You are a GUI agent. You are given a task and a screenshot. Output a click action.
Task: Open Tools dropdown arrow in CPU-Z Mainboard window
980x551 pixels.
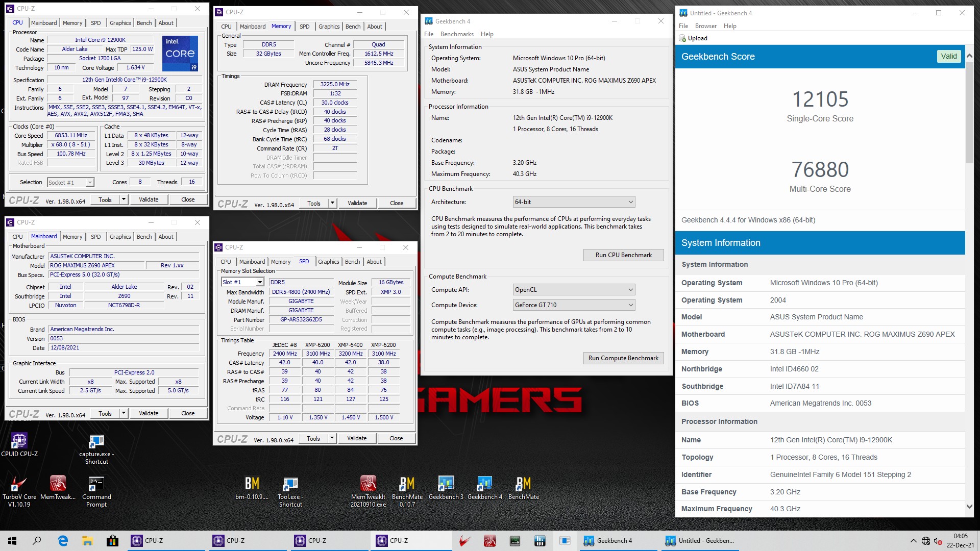(124, 413)
